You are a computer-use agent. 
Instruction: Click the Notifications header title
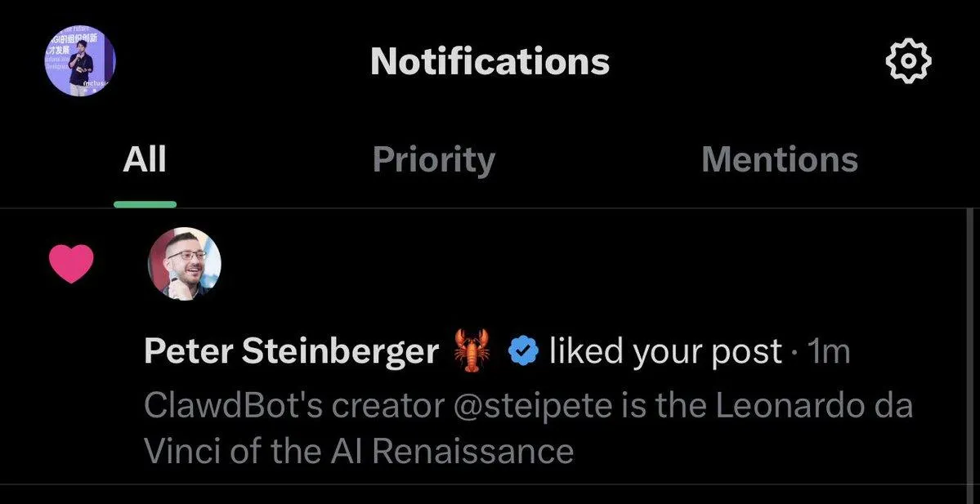[x=490, y=61]
